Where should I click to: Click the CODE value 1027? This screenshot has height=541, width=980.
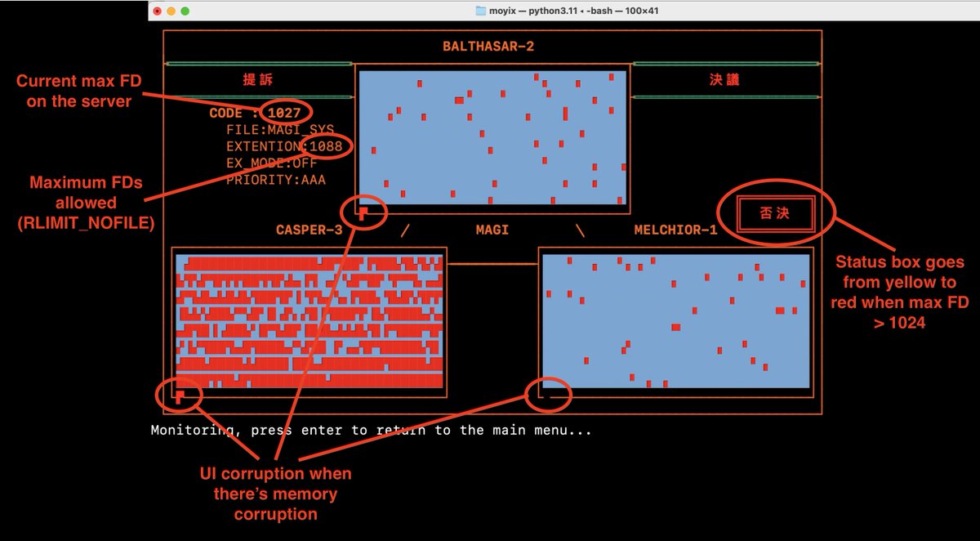tap(285, 113)
